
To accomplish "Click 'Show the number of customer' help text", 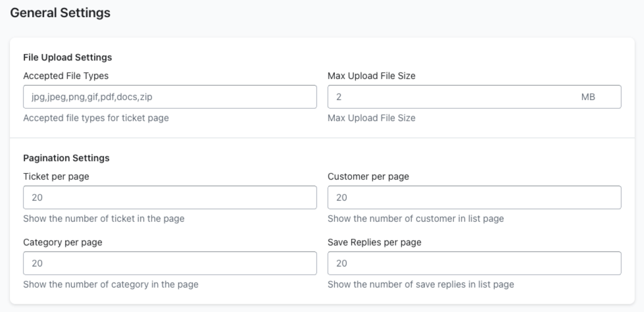I will click(x=416, y=219).
